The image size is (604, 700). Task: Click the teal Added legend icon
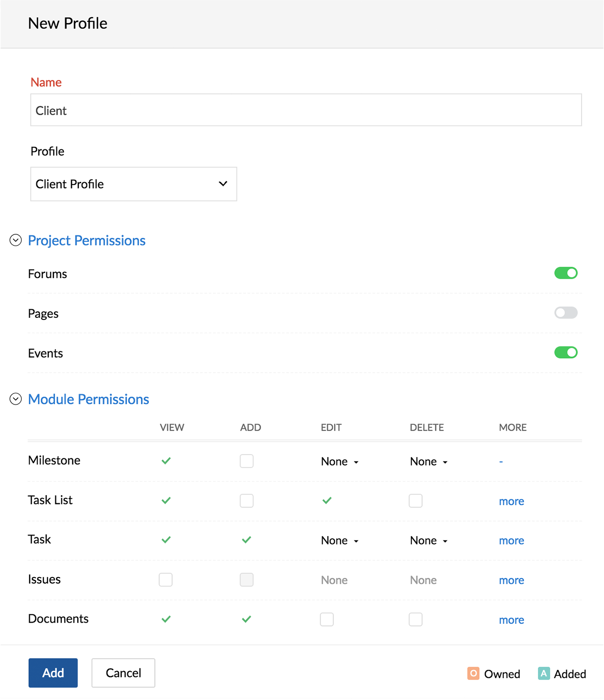(x=544, y=673)
